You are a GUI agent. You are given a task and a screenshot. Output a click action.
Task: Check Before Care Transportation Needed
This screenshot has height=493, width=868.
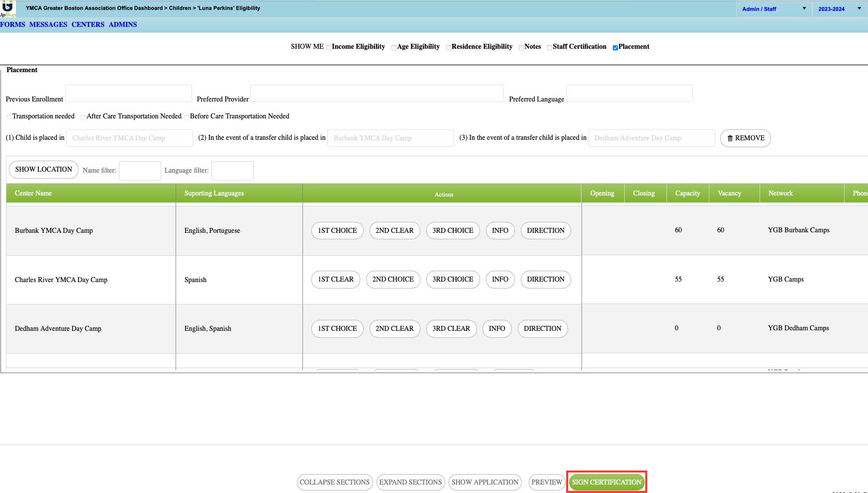pos(187,117)
